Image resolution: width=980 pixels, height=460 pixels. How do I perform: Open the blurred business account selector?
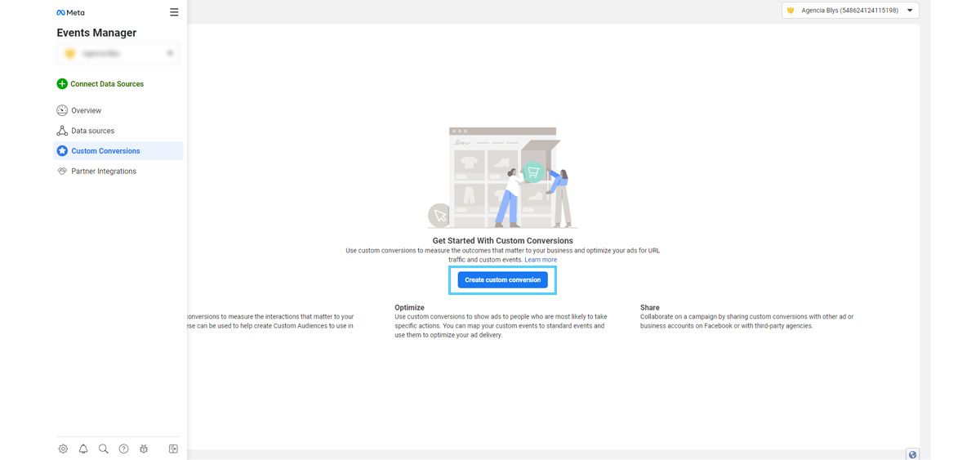click(118, 53)
